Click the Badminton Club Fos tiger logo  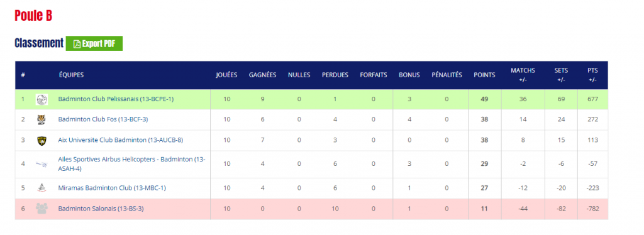pos(42,119)
